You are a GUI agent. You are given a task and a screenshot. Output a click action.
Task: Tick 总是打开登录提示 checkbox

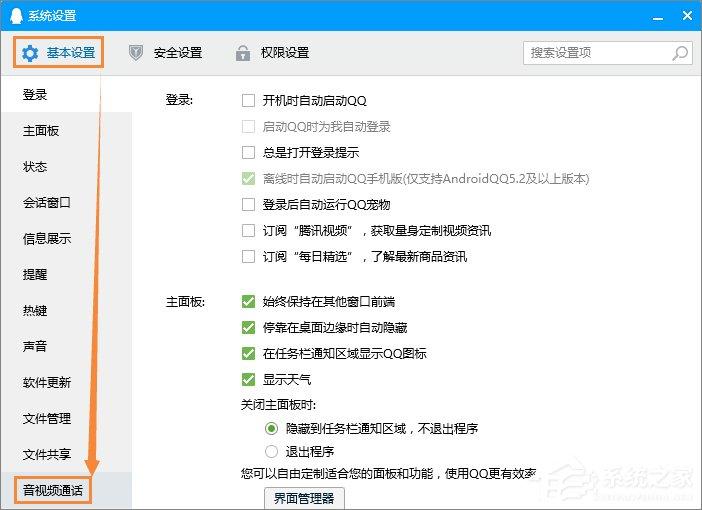248,152
